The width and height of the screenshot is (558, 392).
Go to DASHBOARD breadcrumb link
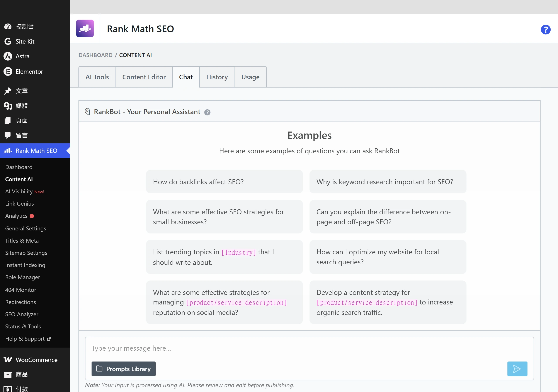tap(95, 55)
